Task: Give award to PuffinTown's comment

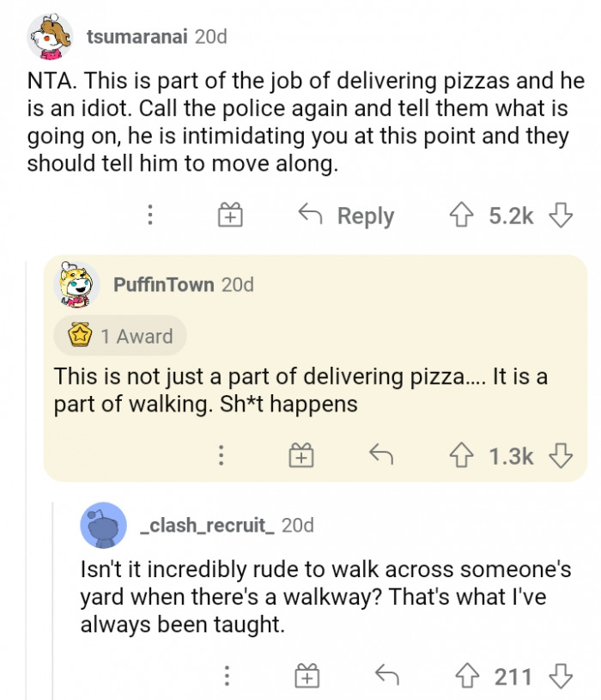Action: pos(300,455)
